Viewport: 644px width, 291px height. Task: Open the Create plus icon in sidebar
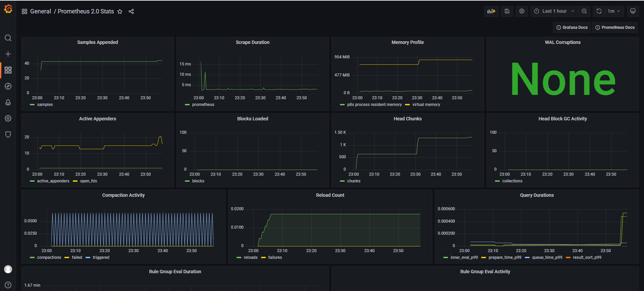[8, 54]
